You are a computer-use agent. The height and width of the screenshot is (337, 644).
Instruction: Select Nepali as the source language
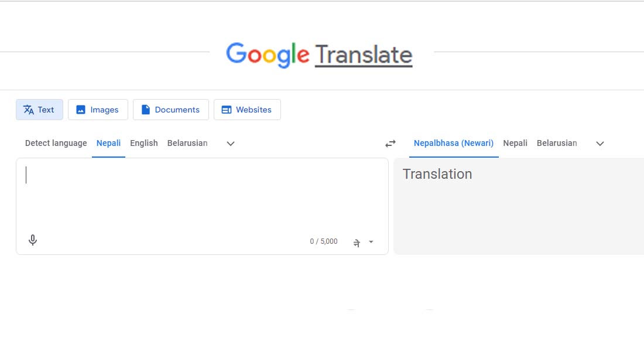108,143
